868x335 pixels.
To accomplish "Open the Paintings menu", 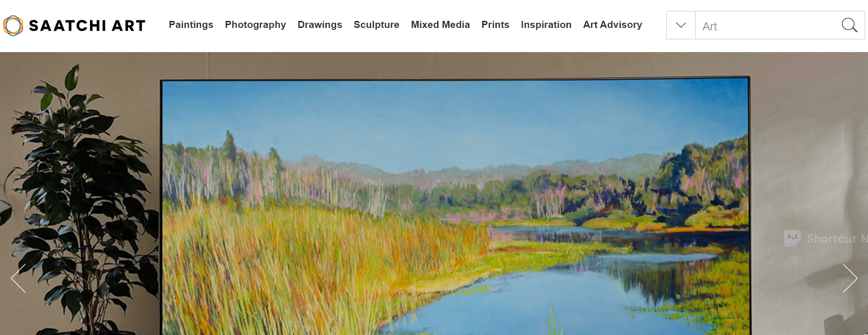I will pyautogui.click(x=191, y=25).
